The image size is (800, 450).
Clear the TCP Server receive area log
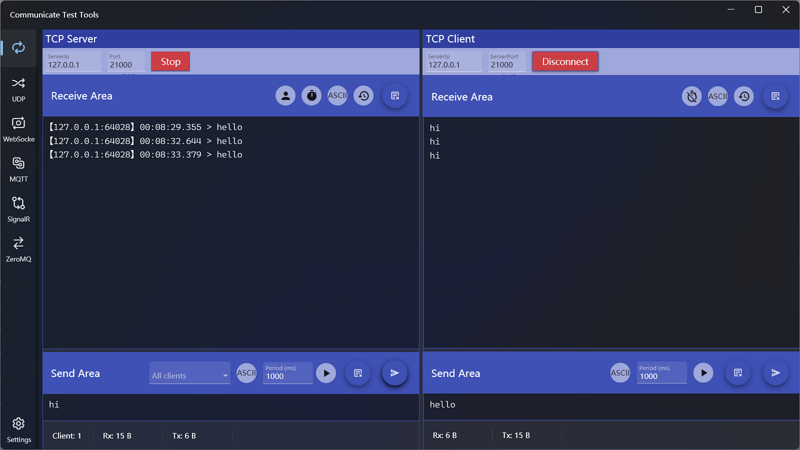tap(394, 96)
